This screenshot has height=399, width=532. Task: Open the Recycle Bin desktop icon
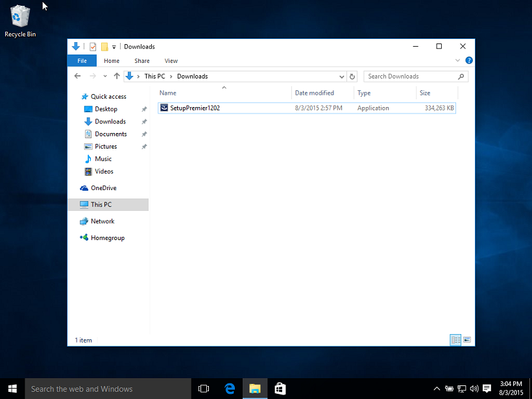point(20,21)
